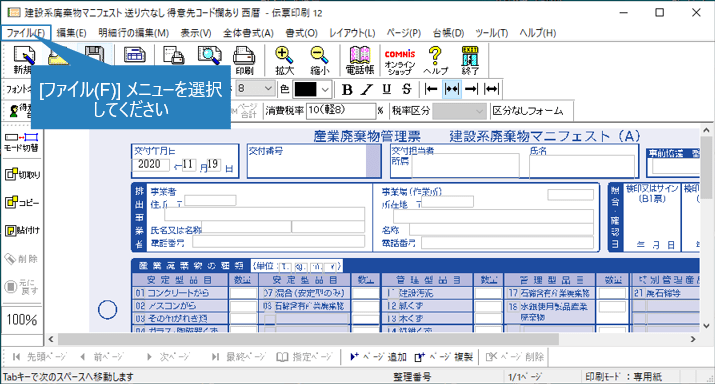Click the 終了 exit icon

tap(470, 60)
